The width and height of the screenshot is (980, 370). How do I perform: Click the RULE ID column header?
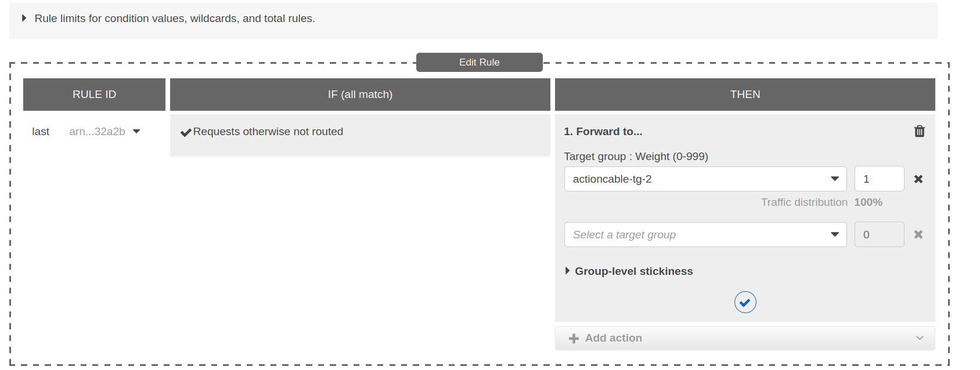[94, 95]
